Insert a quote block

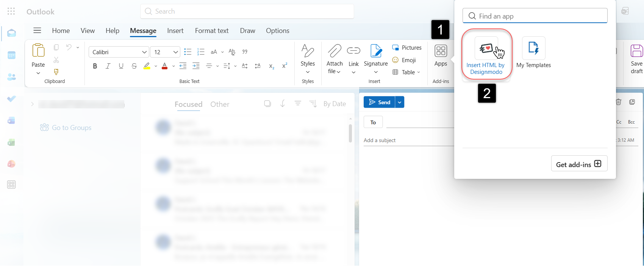tap(245, 52)
